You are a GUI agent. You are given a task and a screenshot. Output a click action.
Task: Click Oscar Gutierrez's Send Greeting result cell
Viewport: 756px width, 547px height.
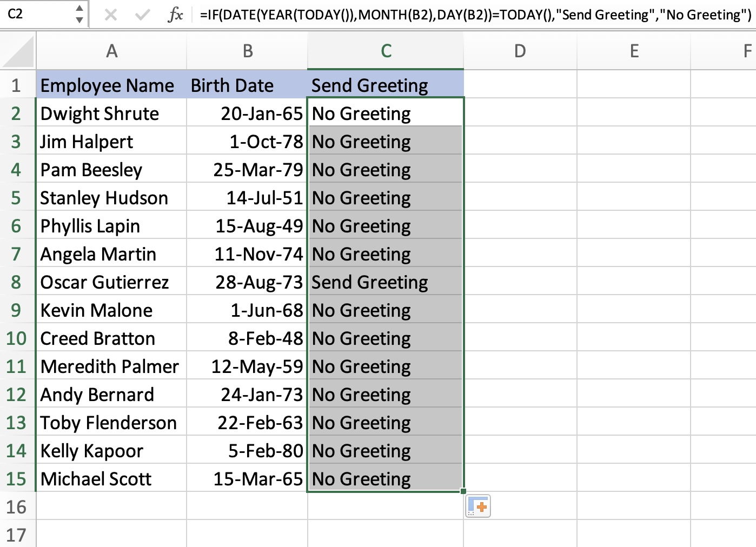pyautogui.click(x=386, y=282)
